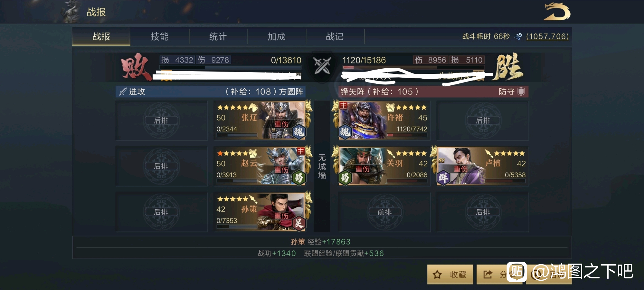Click the 魏 faction badge on 许褚 card
This screenshot has height=290, width=644.
(345, 132)
